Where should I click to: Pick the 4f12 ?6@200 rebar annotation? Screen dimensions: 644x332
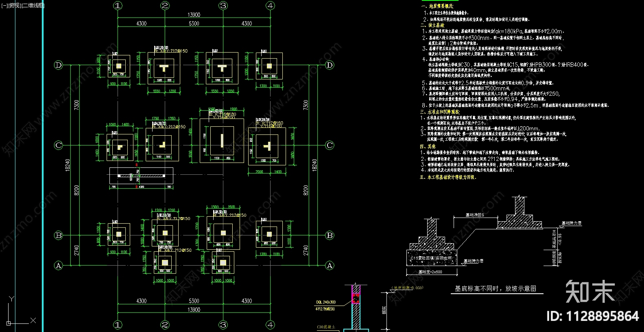325,309
